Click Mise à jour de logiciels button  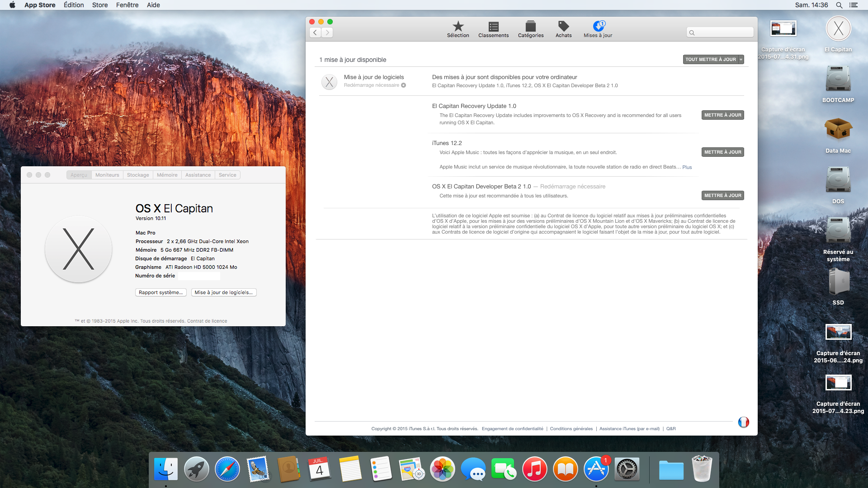[x=224, y=292]
